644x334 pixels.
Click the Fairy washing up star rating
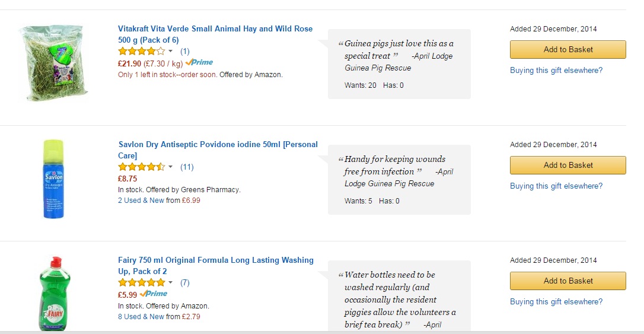click(x=142, y=282)
